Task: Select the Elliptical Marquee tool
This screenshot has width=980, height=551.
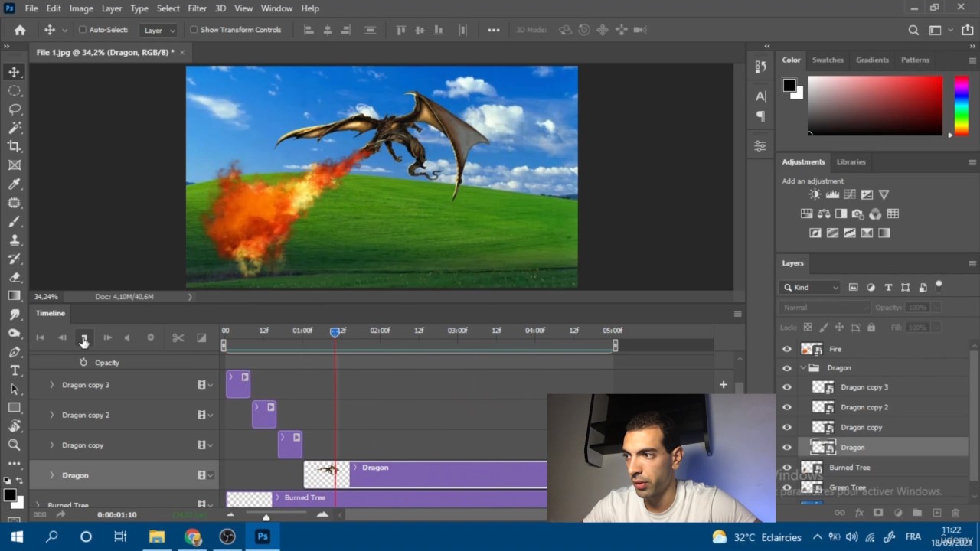Action: pyautogui.click(x=15, y=90)
